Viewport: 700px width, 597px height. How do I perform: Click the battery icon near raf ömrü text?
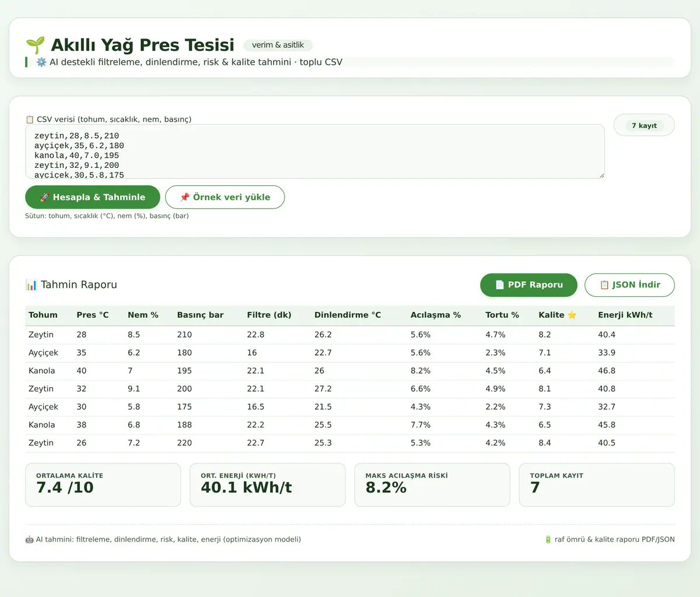click(x=548, y=539)
